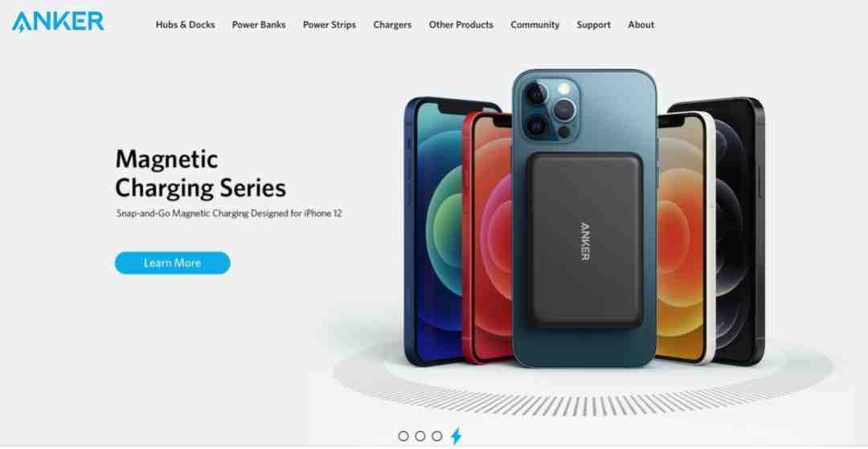Open the Power Banks menu
Viewport: 868px width, 449px height.
(259, 25)
